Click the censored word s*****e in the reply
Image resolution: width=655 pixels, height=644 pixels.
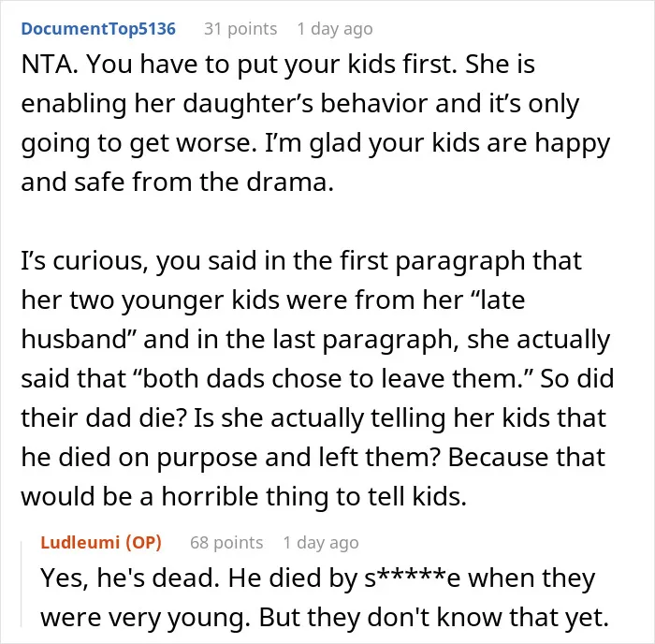413,578
